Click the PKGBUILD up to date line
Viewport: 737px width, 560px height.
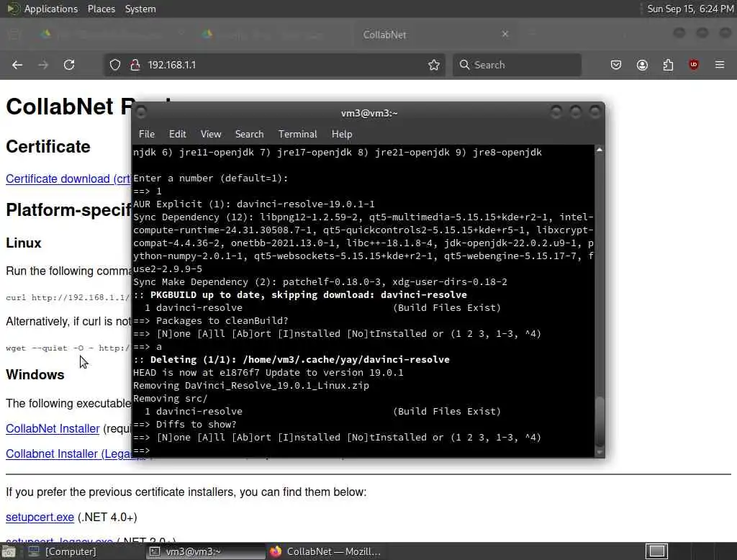300,295
